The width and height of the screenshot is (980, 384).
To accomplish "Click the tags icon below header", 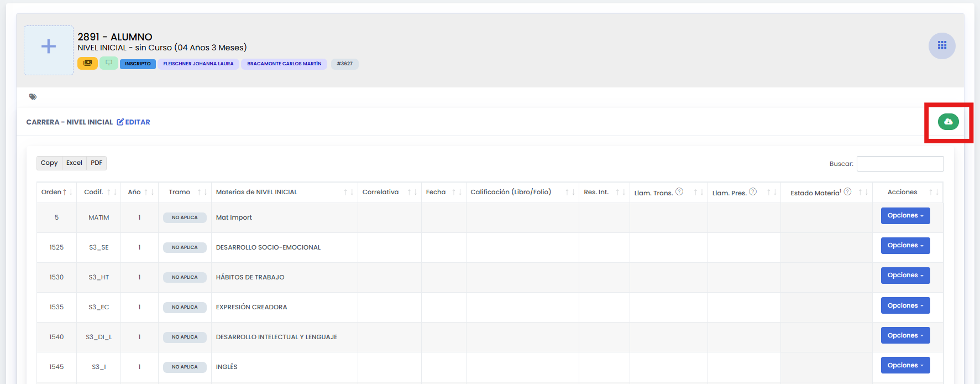I will click(x=33, y=97).
